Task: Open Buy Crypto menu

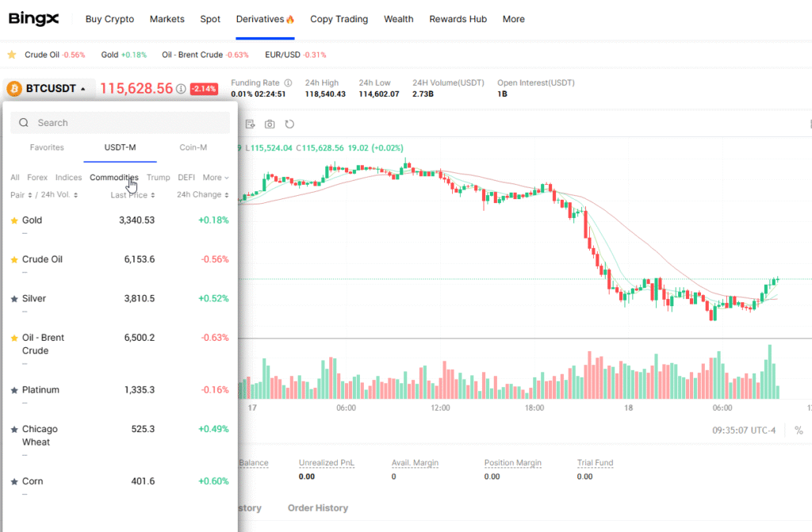Action: tap(109, 19)
